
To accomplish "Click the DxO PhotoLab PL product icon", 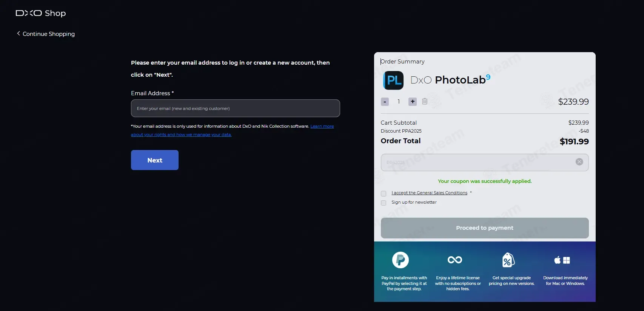I will click(393, 80).
